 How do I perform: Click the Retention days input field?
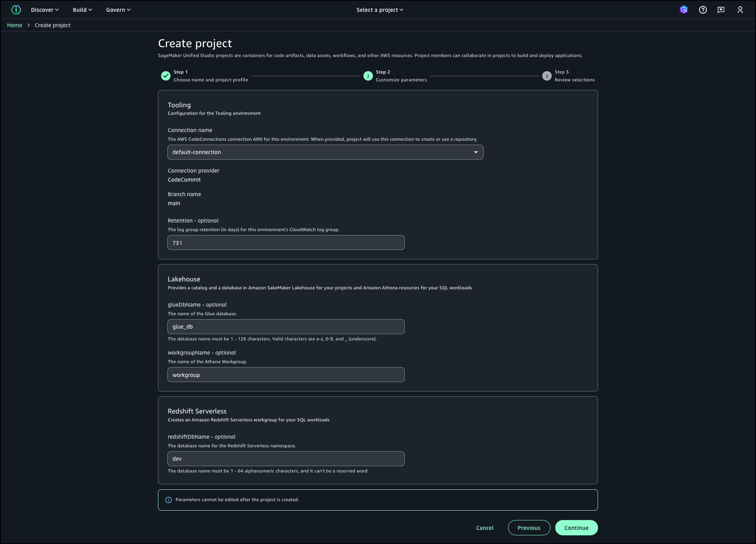pos(286,243)
